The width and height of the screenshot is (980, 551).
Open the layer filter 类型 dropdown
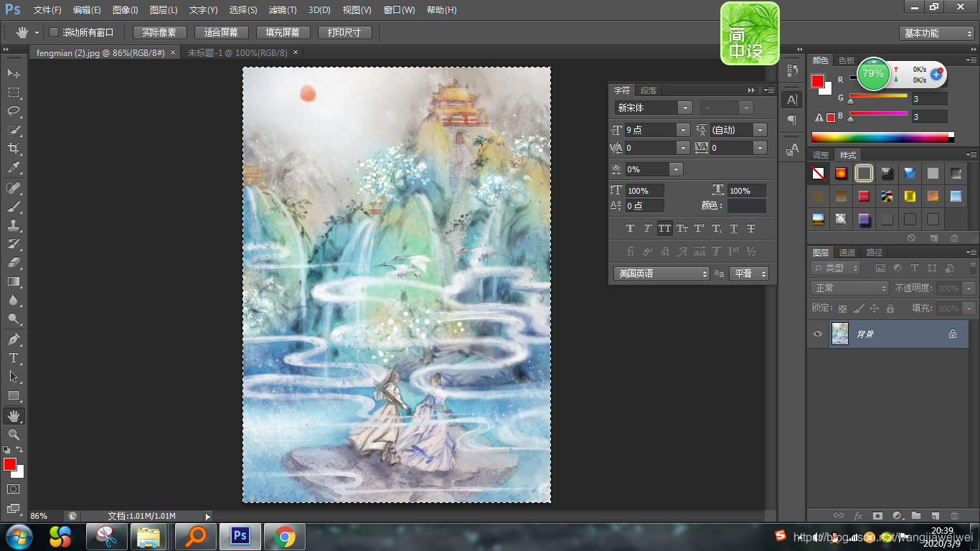point(837,268)
